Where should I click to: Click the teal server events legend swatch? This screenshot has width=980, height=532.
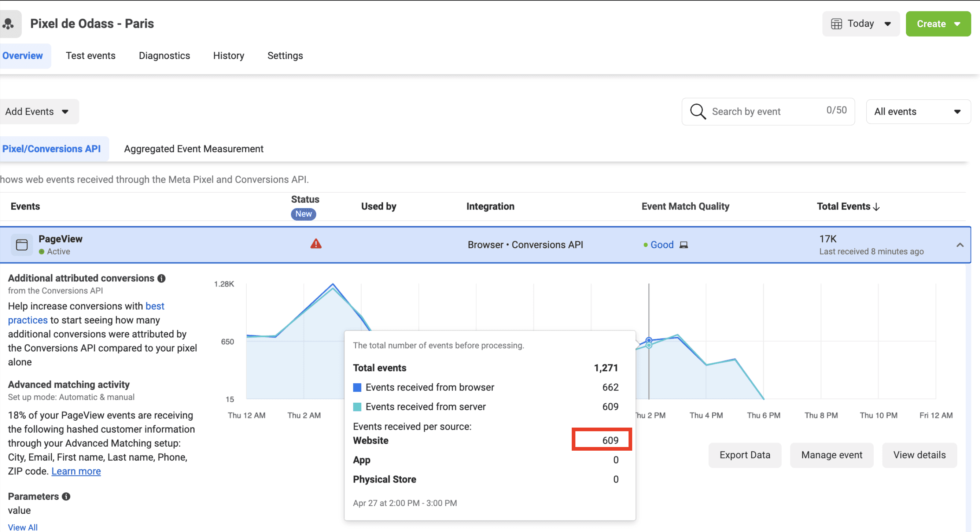357,407
